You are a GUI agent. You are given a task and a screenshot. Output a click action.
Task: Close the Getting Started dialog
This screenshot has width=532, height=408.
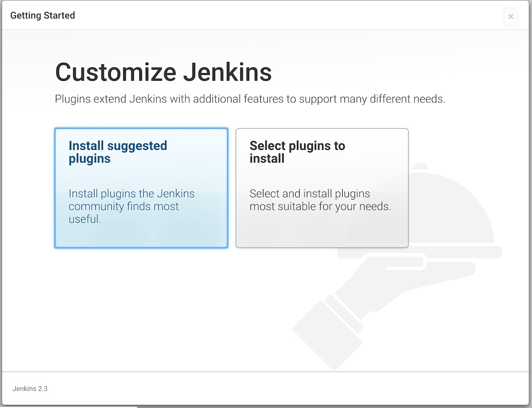[x=511, y=17]
